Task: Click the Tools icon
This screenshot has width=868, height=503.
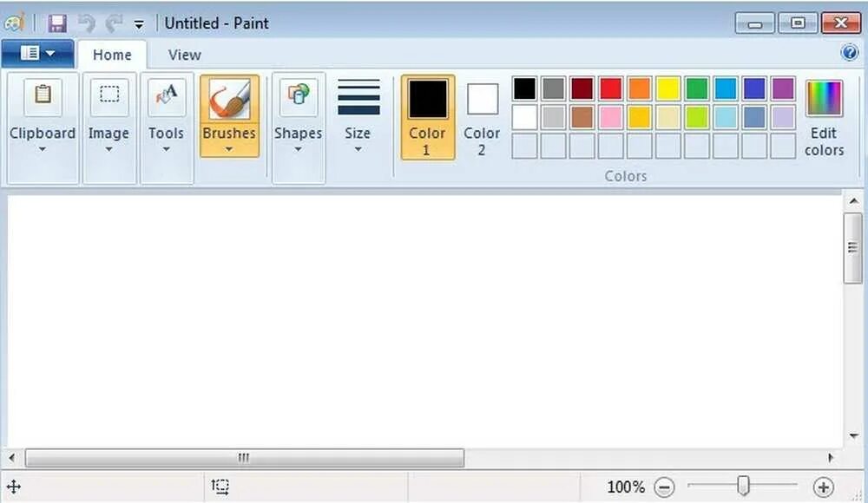Action: tap(166, 95)
